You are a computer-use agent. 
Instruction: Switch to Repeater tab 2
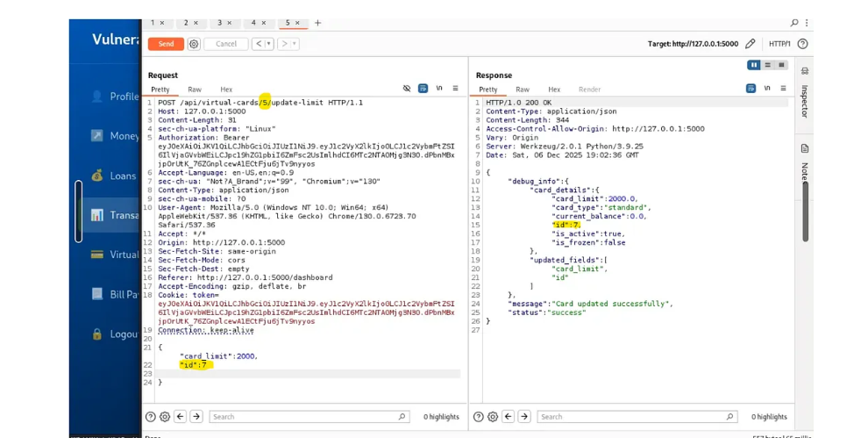[187, 23]
